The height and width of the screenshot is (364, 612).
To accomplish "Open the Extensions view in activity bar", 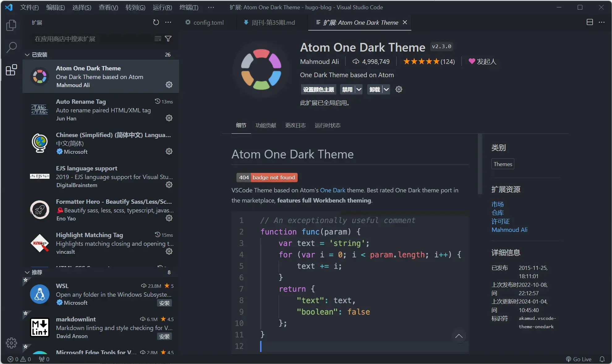I will [x=11, y=70].
